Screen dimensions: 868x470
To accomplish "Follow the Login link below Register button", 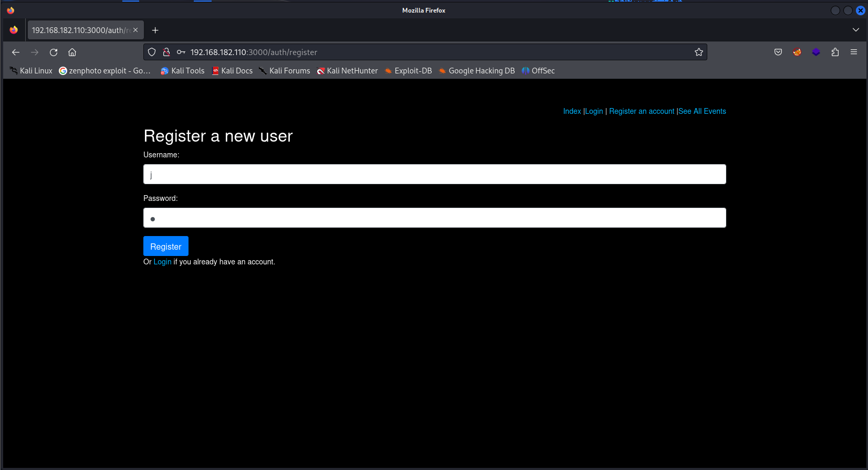I will [162, 262].
